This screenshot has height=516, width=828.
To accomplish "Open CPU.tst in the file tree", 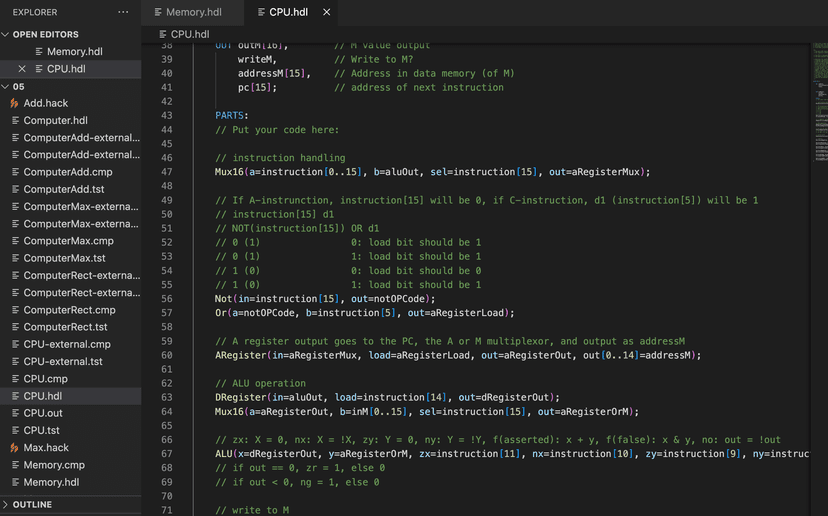I will (41, 430).
